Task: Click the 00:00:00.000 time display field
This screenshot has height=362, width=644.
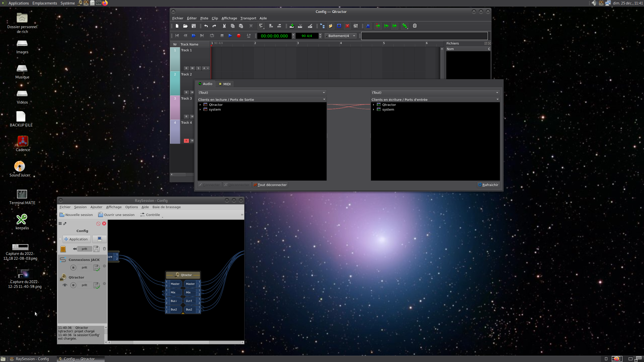Action: pyautogui.click(x=274, y=36)
